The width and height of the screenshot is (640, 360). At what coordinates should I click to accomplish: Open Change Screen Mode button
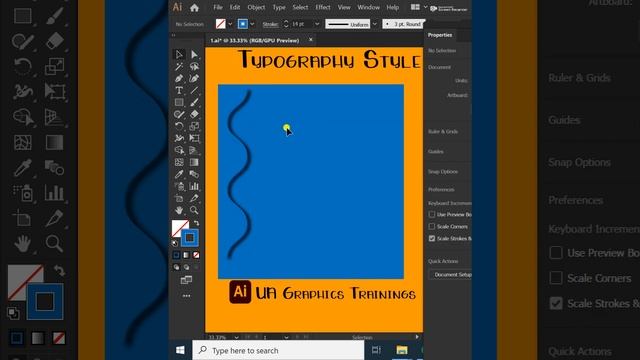click(187, 280)
